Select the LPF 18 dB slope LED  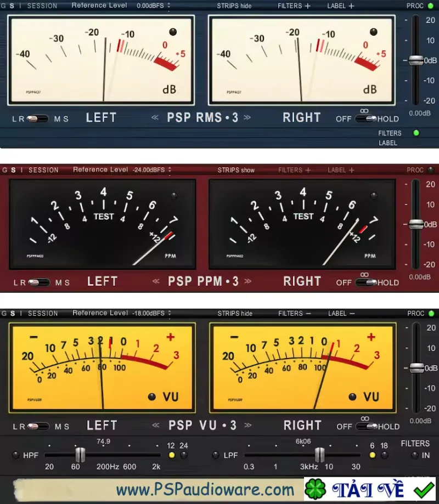(384, 455)
